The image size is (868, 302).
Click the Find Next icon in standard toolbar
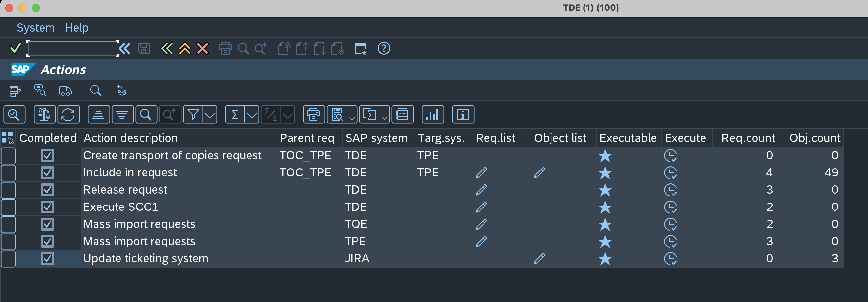261,48
